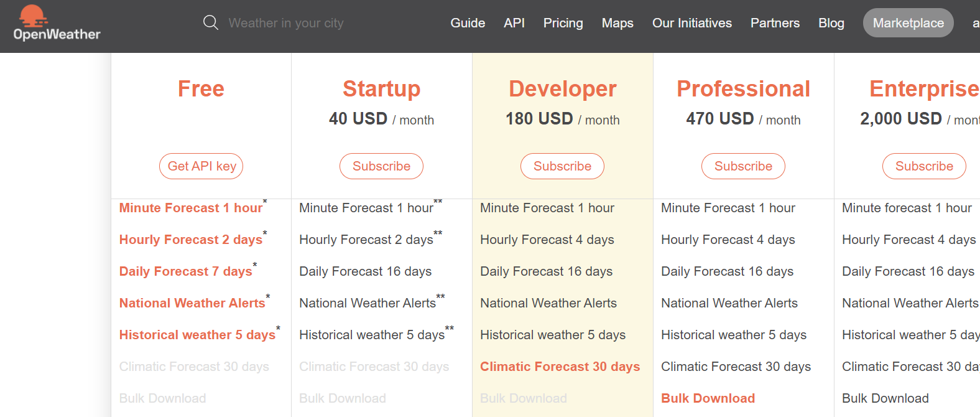Open Our Initiatives in navigation
Screen dimensions: 980x417
(691, 23)
